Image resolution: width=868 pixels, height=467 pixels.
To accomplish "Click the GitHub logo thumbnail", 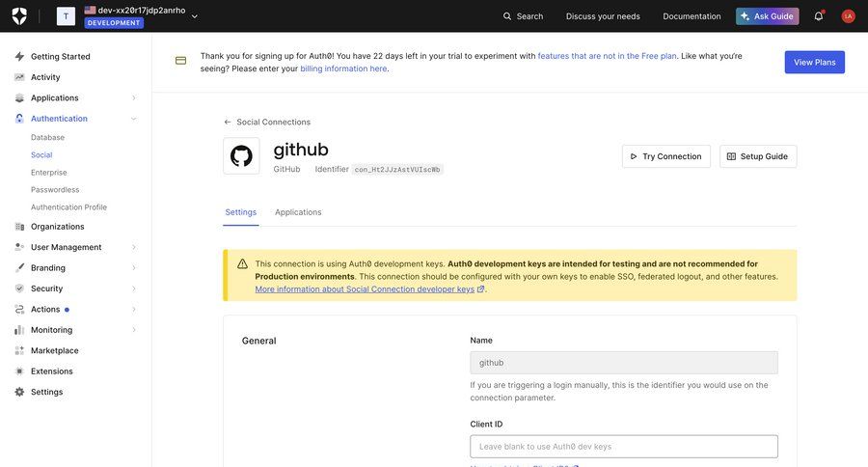I will coord(241,155).
